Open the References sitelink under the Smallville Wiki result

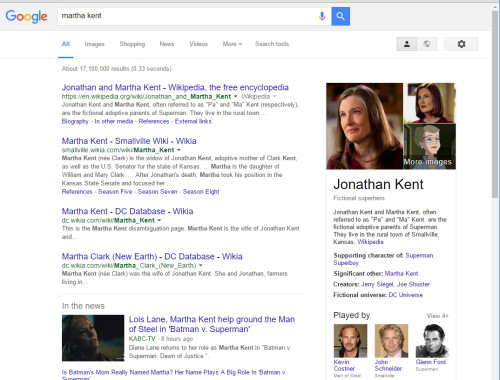pyautogui.click(x=77, y=192)
